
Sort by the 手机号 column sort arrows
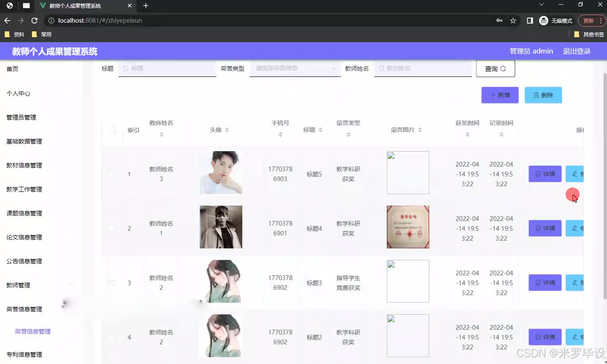[x=280, y=134]
